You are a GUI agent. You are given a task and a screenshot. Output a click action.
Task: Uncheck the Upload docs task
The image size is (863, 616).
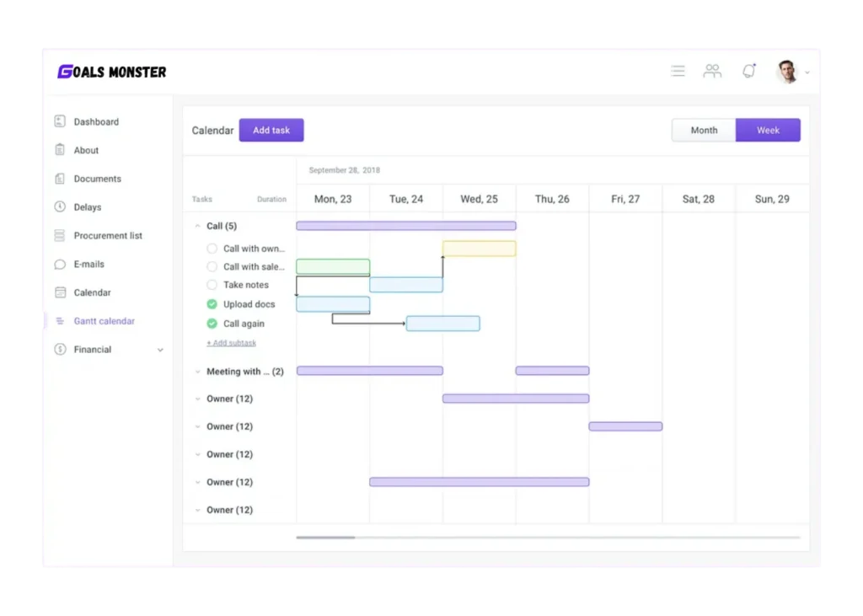click(x=212, y=304)
